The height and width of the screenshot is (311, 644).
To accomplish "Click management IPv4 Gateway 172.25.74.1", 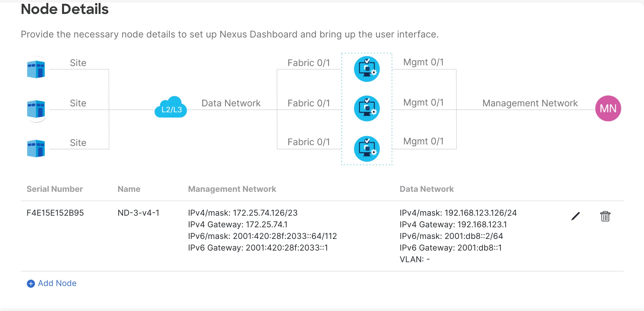I will point(238,224).
